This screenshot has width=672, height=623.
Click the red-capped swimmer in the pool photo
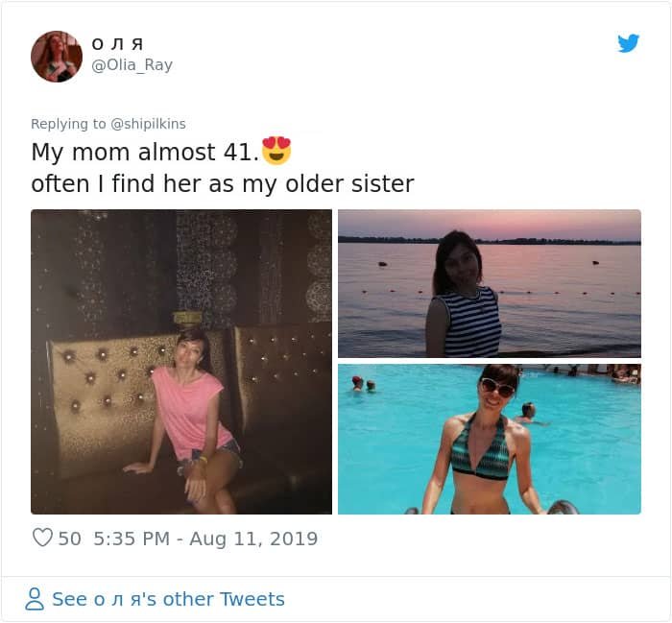[x=357, y=383]
